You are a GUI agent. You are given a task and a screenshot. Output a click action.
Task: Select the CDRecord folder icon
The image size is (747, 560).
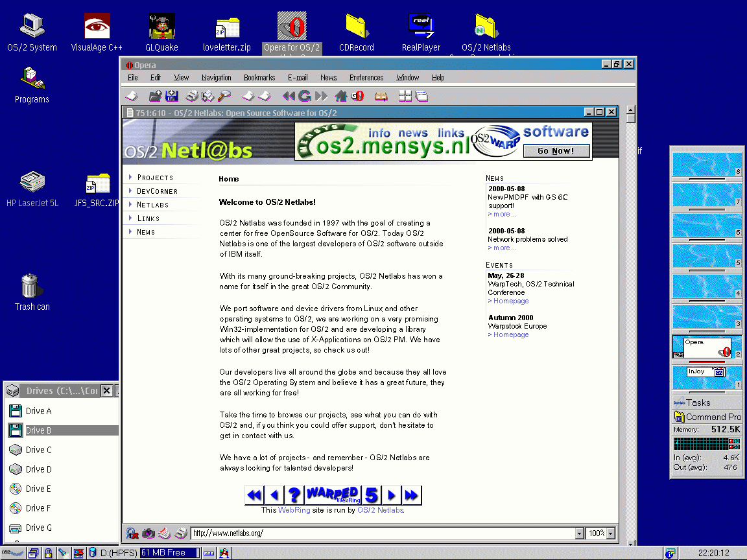(x=357, y=33)
